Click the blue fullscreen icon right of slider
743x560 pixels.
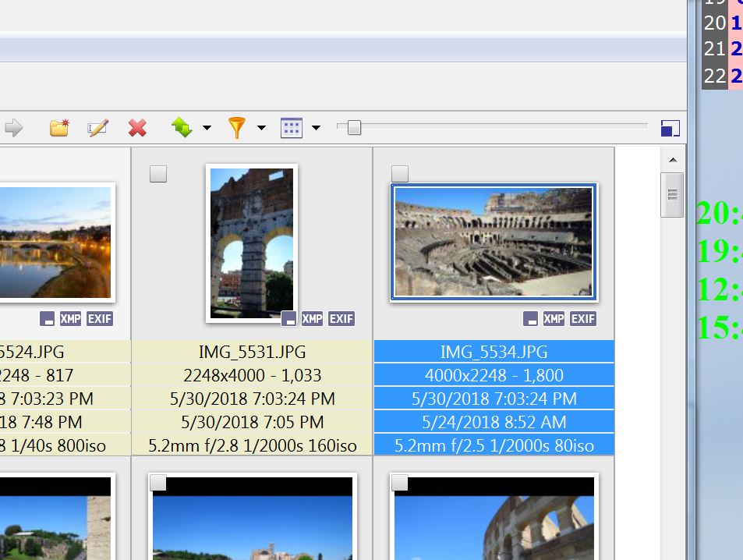coord(670,129)
